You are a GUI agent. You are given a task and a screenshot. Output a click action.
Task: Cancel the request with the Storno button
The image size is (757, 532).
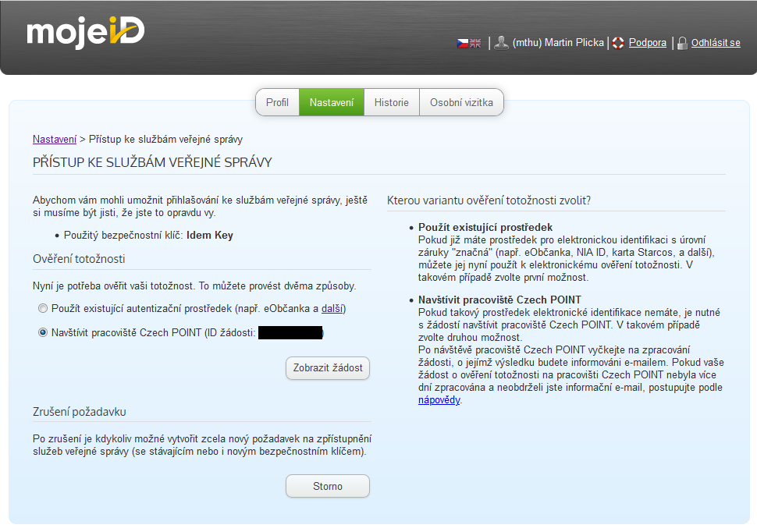(328, 486)
